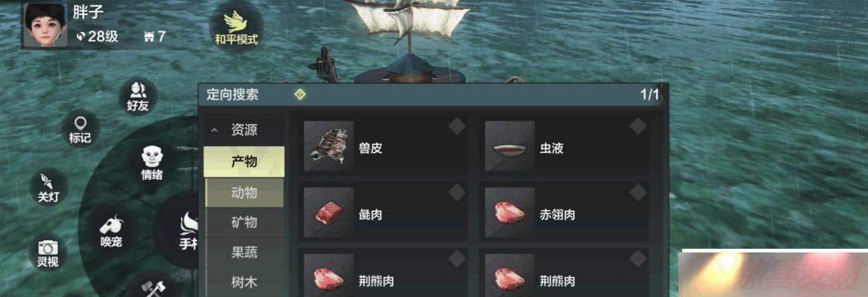Select the 产物 category tab
The image size is (868, 297).
coord(244,162)
